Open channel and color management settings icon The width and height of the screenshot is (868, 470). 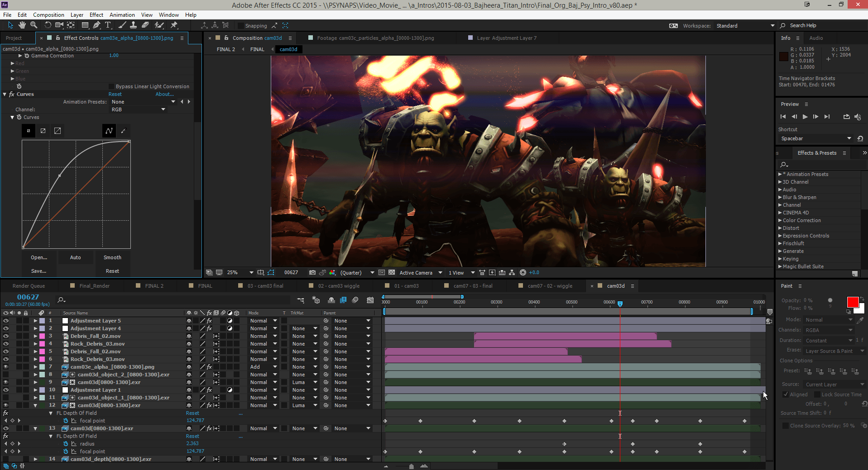(x=332, y=272)
